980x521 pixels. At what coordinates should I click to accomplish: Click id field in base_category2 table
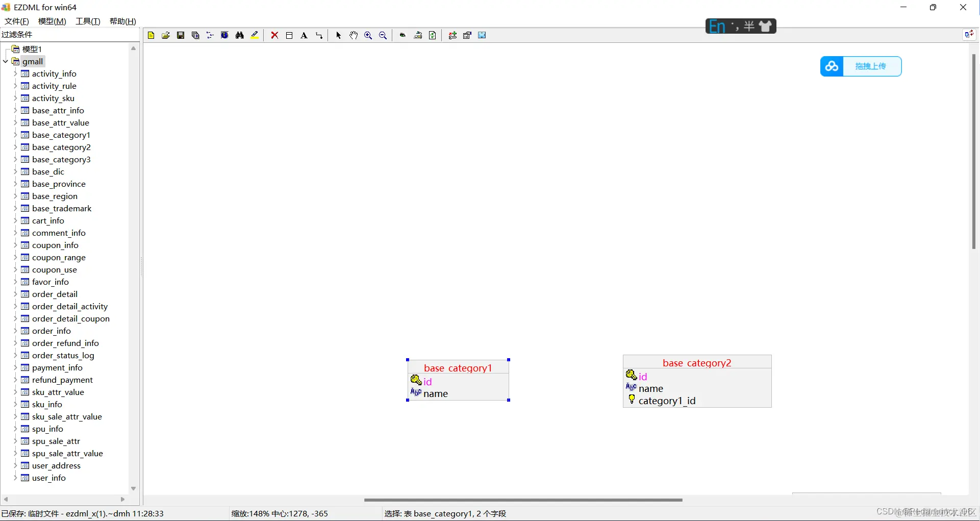point(643,377)
